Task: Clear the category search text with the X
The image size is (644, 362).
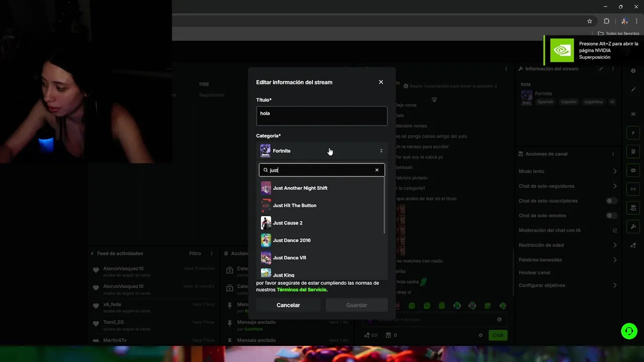Action: click(x=377, y=170)
